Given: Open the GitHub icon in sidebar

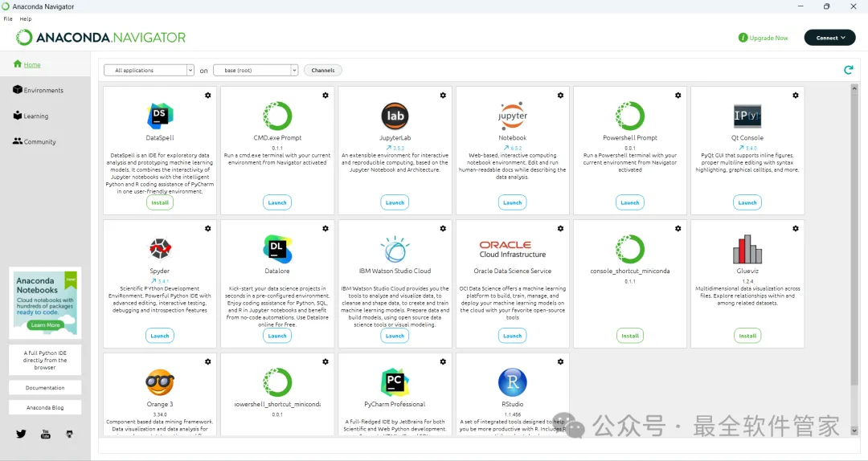Looking at the screenshot, I should pyautogui.click(x=69, y=434).
